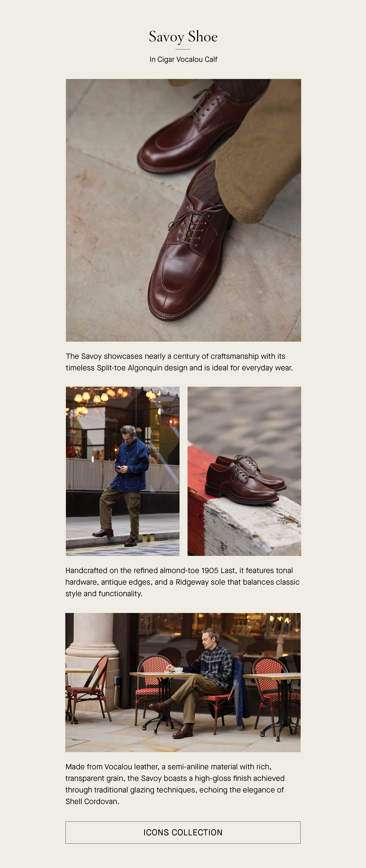View the cafe terrace photo with seated man
Image resolution: width=366 pixels, height=868 pixels.
coord(183,682)
